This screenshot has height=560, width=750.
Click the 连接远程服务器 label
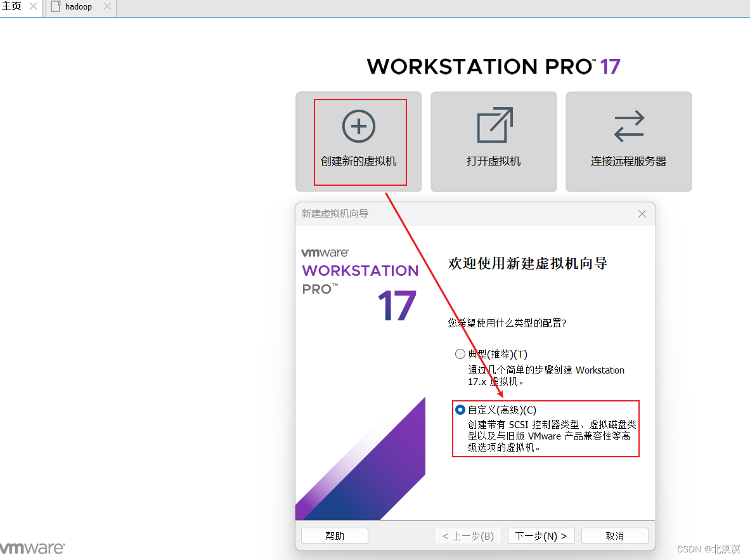[628, 161]
